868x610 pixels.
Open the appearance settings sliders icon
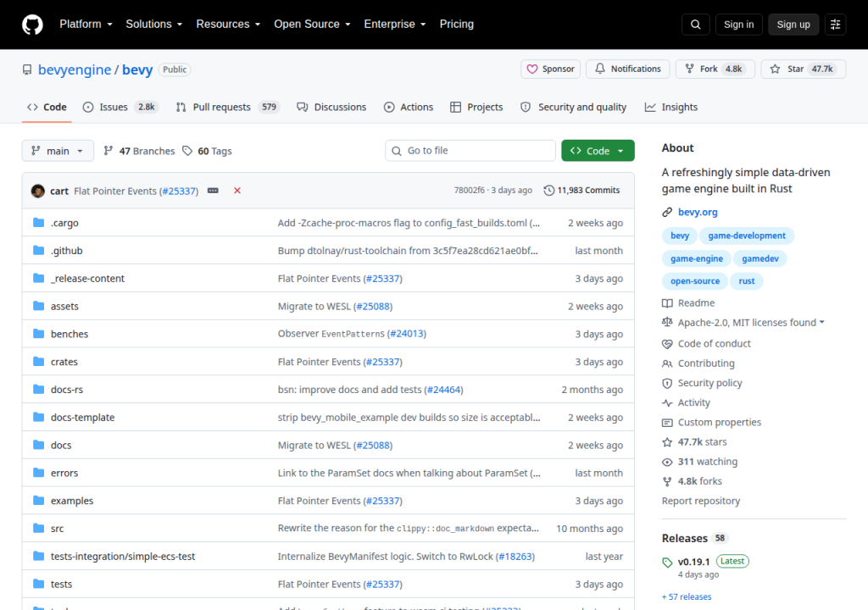[835, 25]
